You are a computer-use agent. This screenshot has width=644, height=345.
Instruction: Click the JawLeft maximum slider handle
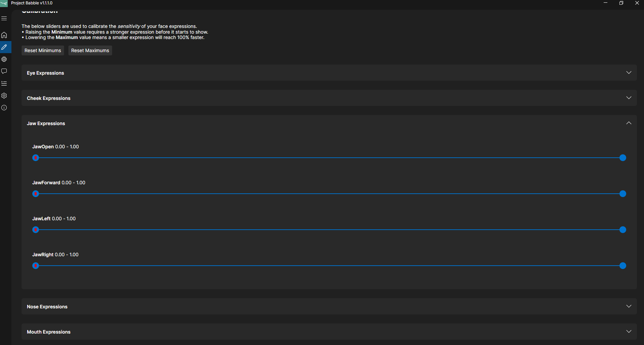622,230
